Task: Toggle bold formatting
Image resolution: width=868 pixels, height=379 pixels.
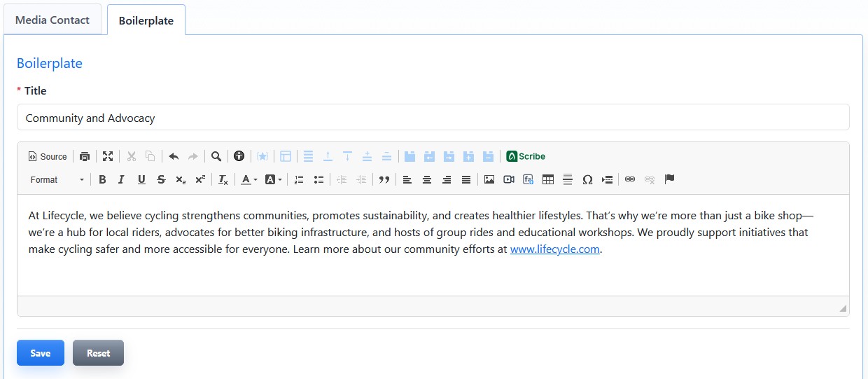Action: point(102,180)
